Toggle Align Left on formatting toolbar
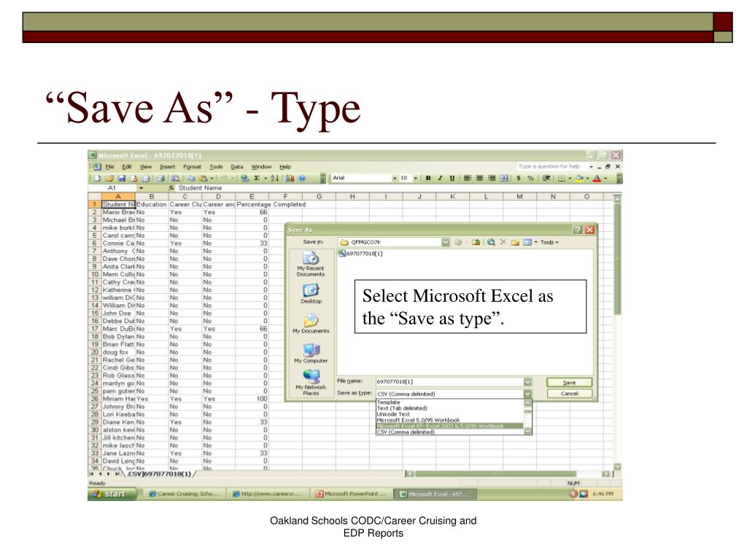This screenshot has width=747, height=560. tap(468, 178)
